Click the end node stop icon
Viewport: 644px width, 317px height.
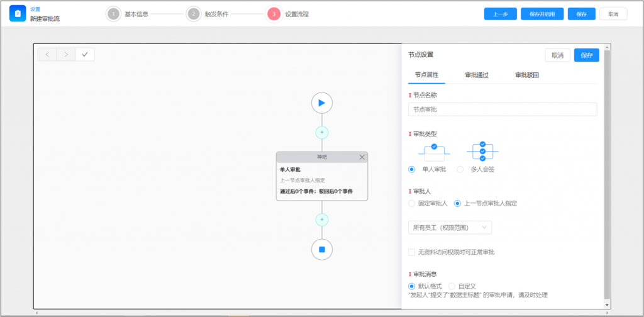click(x=321, y=249)
